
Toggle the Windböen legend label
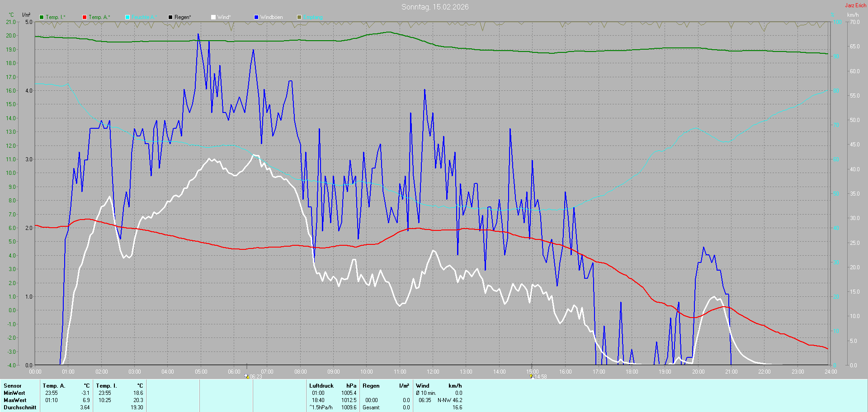point(271,17)
